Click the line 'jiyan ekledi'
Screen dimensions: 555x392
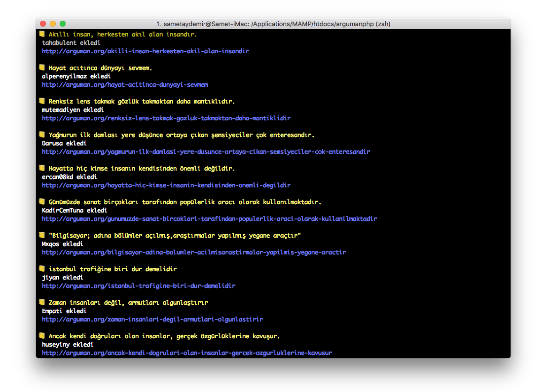[x=62, y=278]
